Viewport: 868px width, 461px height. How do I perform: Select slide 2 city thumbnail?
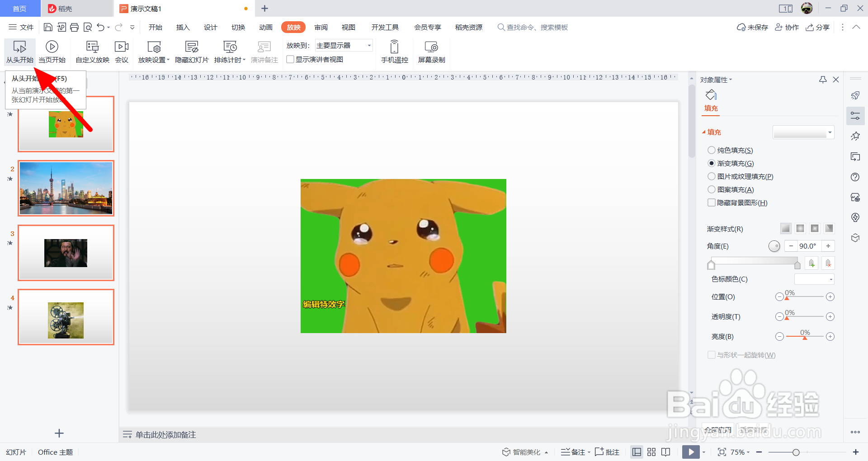click(66, 188)
